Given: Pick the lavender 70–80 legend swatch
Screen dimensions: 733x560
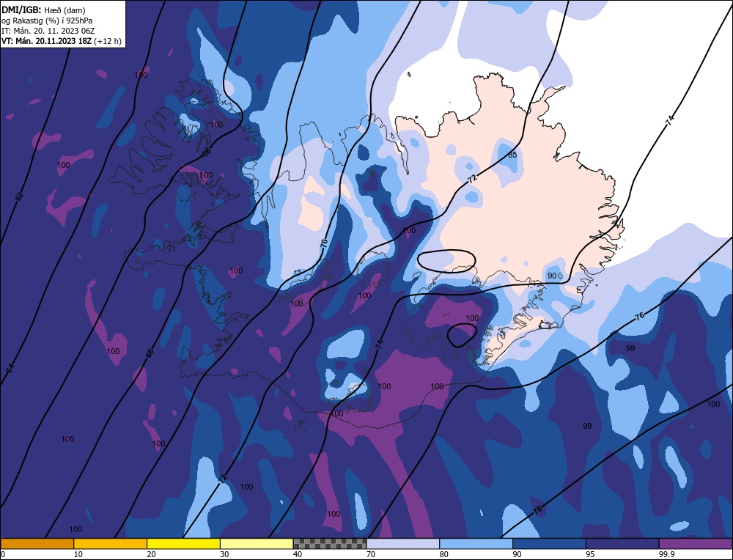Looking at the screenshot, I should coord(403,543).
